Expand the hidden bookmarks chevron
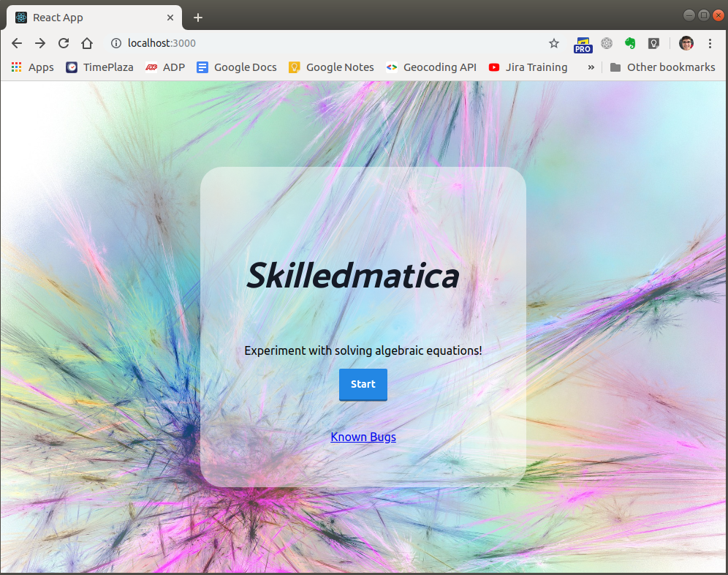Image resolution: width=728 pixels, height=575 pixels. [591, 67]
